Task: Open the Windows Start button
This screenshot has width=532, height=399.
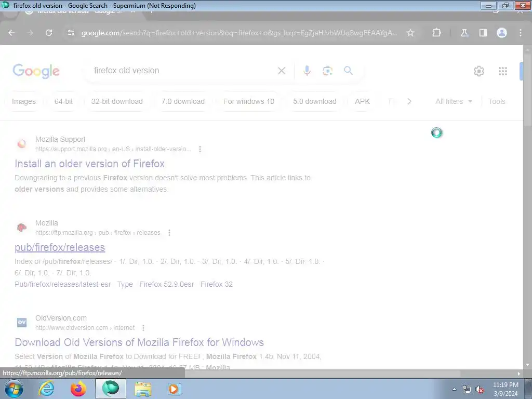Action: tap(14, 389)
